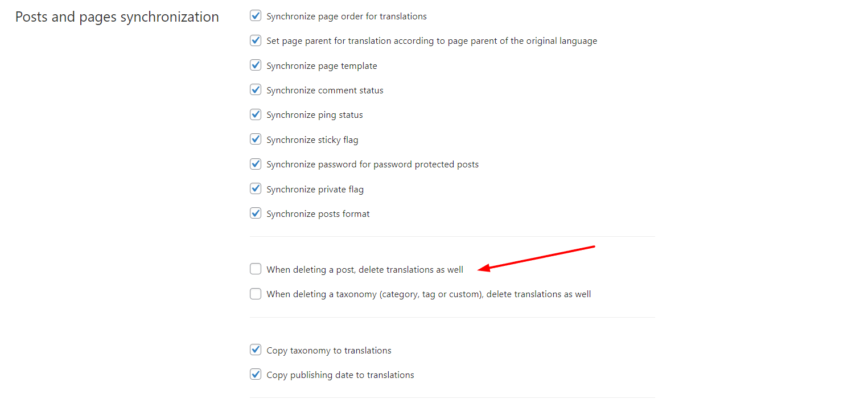Turn off the Synchronize sticky flag checkbox
The width and height of the screenshot is (868, 415).
pyautogui.click(x=256, y=139)
